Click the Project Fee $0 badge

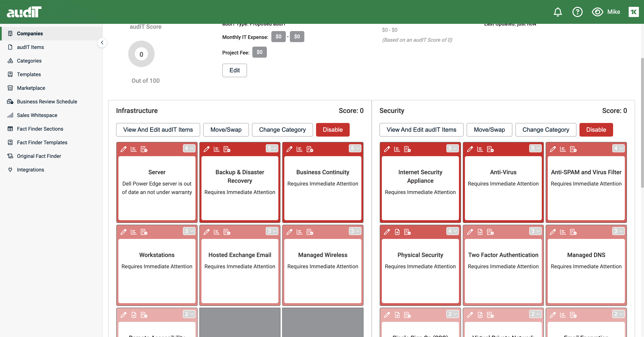pos(259,52)
